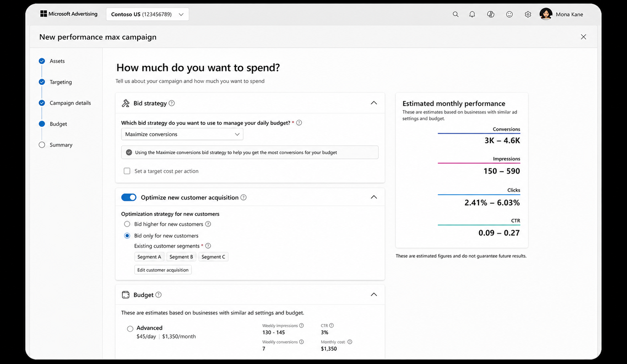Click the Segment C chip

213,257
